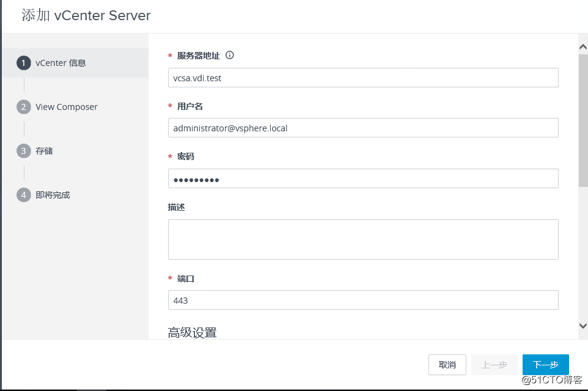The image size is (588, 391).
Task: Focus the 端口 field showing 443
Action: pyautogui.click(x=363, y=300)
